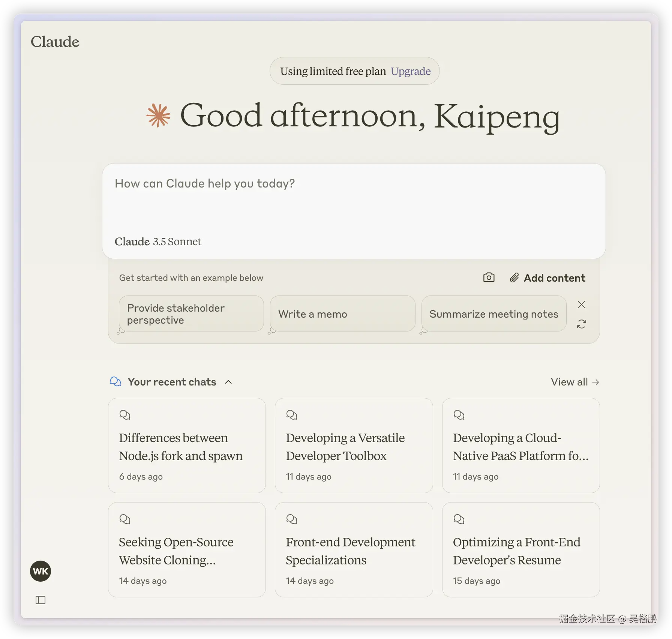Screen dimensions: 672x639
Task: Collapse the 'Your recent chats' section chevron
Action: click(x=228, y=382)
